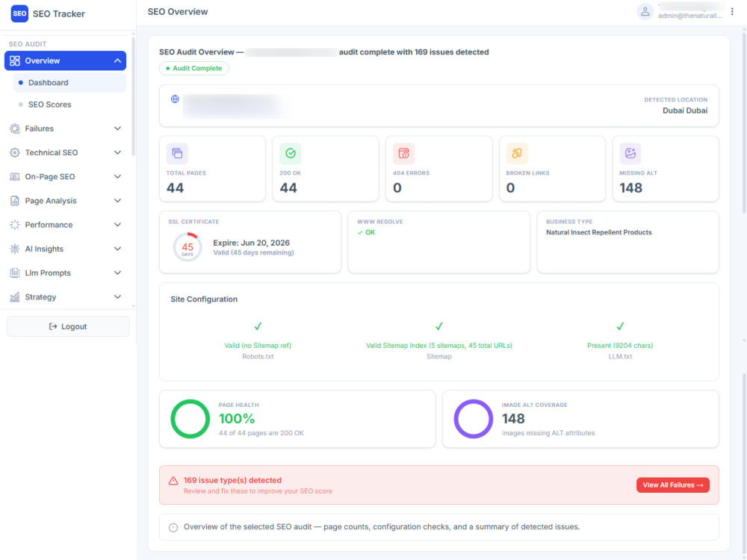Click the warning triangle in issues banner
The image size is (747, 560).
pyautogui.click(x=173, y=481)
